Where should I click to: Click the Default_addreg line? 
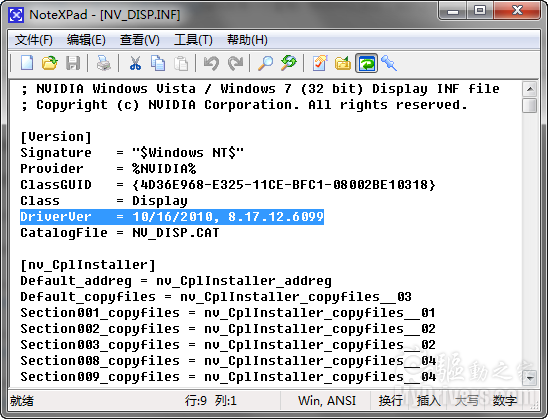coord(176,281)
